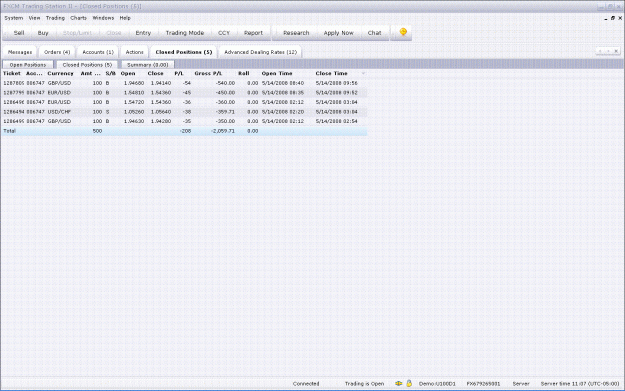Click the Entry toolbar button
This screenshot has height=391, width=625.
point(143,33)
